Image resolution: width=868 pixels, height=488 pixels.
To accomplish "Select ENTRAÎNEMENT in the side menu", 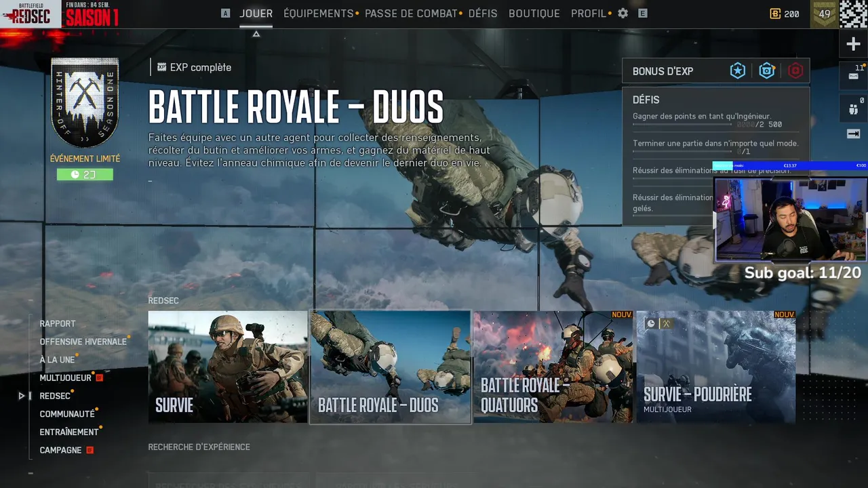I will click(69, 432).
